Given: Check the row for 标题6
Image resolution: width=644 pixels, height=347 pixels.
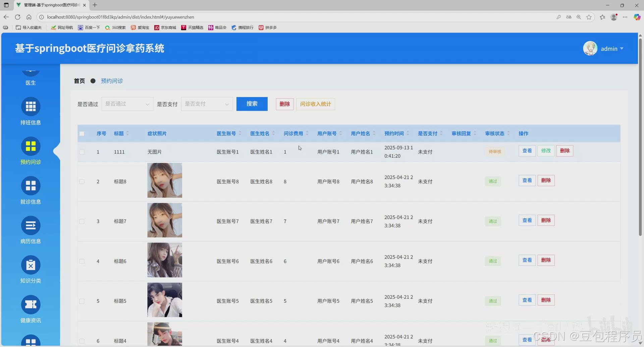Looking at the screenshot, I should pos(82,261).
